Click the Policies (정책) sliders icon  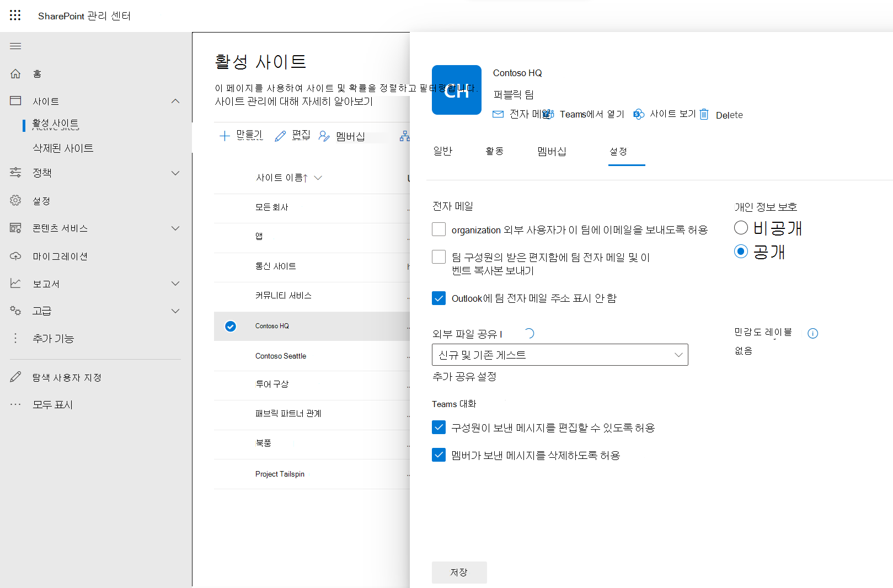(15, 173)
